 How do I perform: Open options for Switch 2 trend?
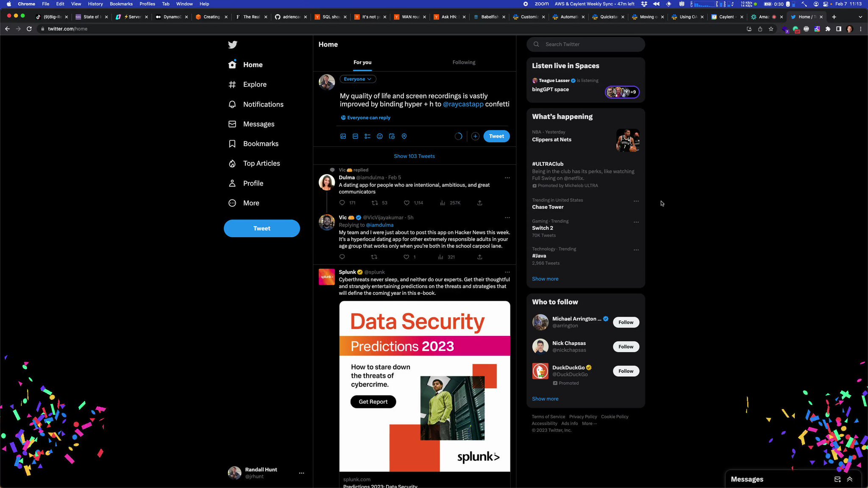click(636, 222)
